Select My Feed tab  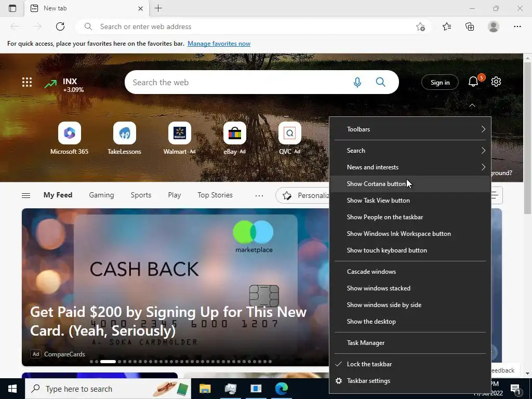tap(58, 195)
